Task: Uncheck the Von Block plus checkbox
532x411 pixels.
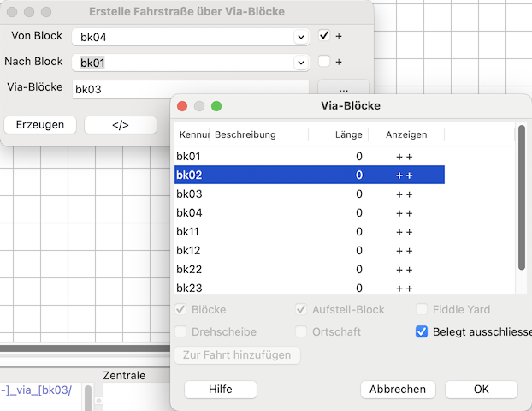Action: (x=324, y=36)
